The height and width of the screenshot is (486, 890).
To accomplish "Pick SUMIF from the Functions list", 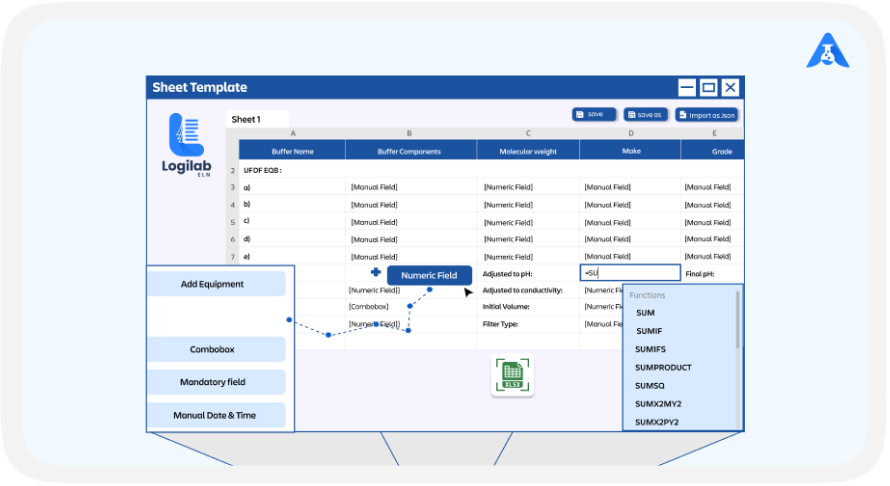I will [649, 331].
